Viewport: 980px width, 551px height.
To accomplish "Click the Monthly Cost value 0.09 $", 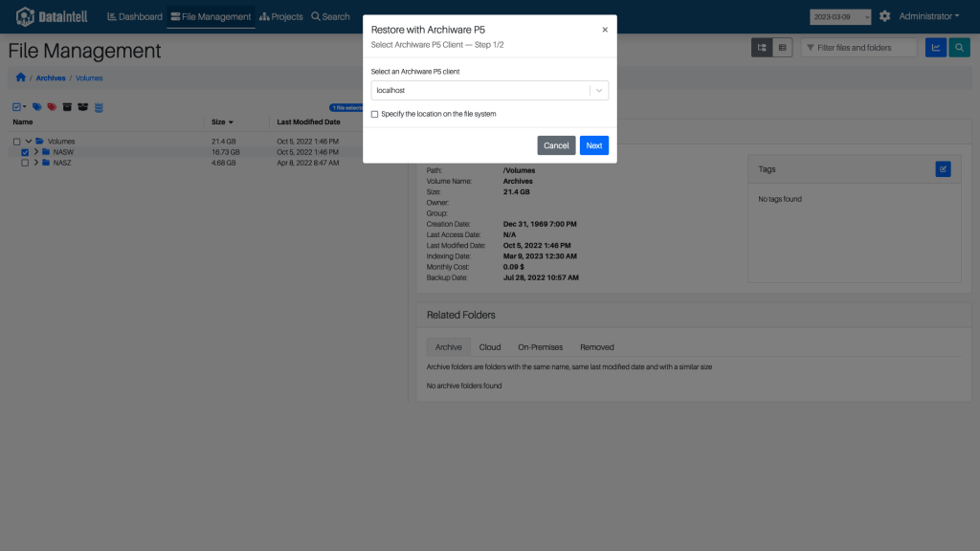I will pyautogui.click(x=513, y=267).
